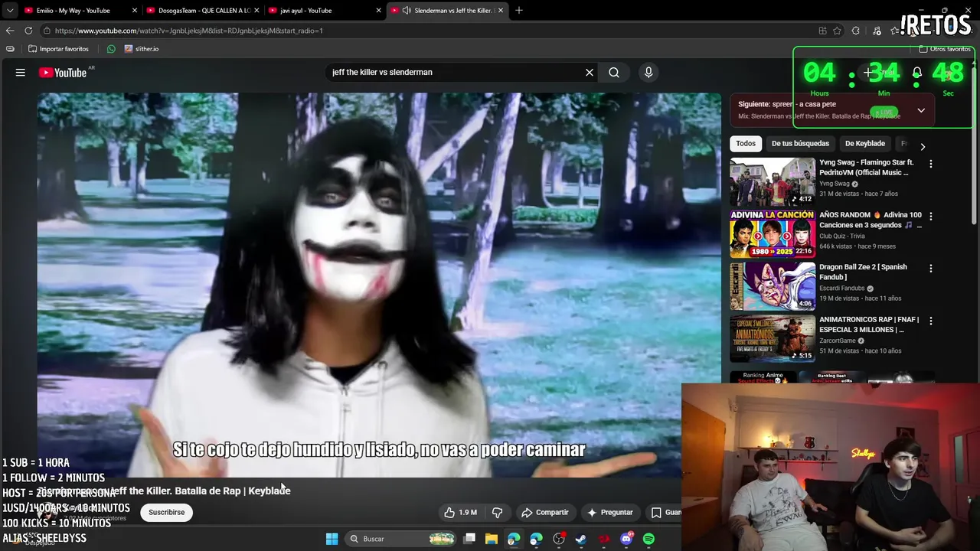Click the browser address bar URL

point(189,31)
